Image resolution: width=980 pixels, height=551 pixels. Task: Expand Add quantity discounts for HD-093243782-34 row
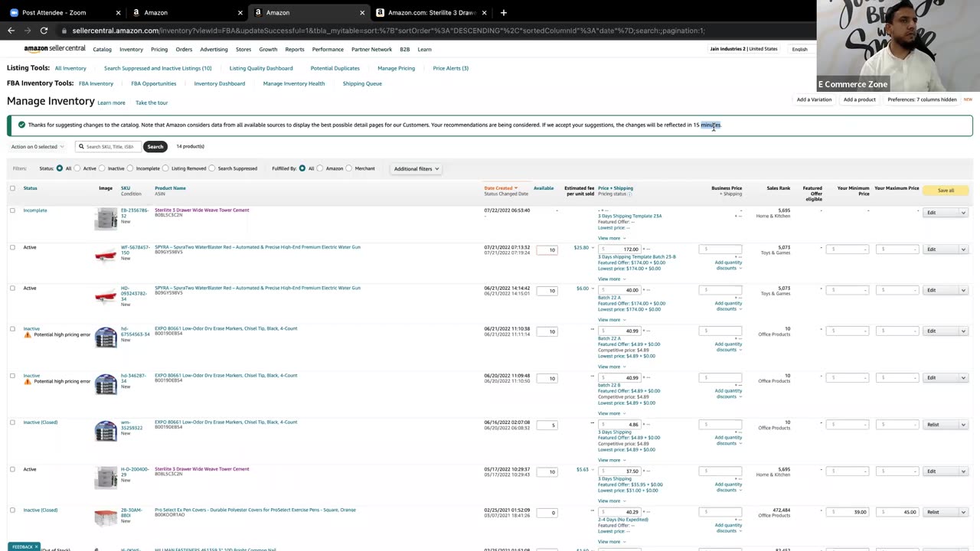pyautogui.click(x=728, y=306)
